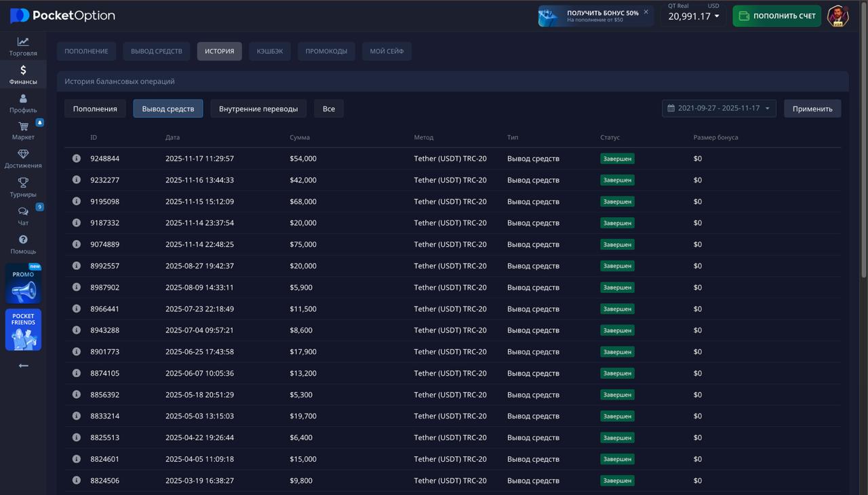Select the Все filter
The height and width of the screenshot is (495, 868).
[x=329, y=108]
